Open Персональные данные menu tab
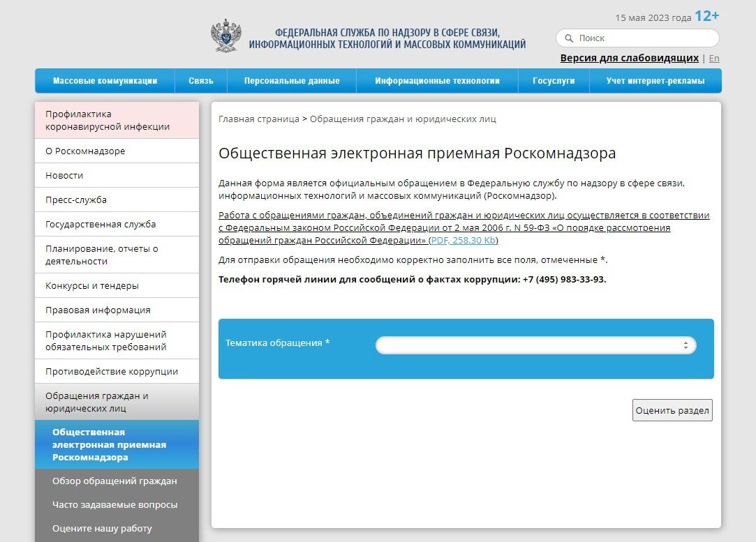The height and width of the screenshot is (542, 756). pyautogui.click(x=292, y=80)
